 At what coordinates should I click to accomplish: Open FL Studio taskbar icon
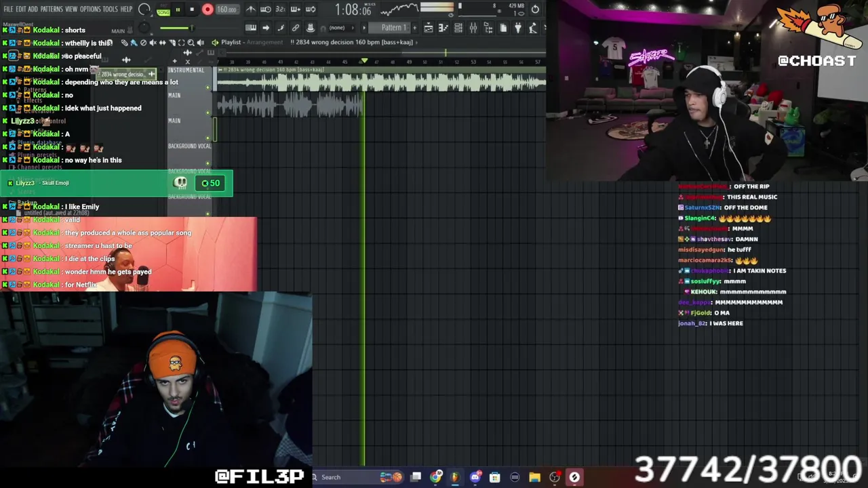(455, 477)
